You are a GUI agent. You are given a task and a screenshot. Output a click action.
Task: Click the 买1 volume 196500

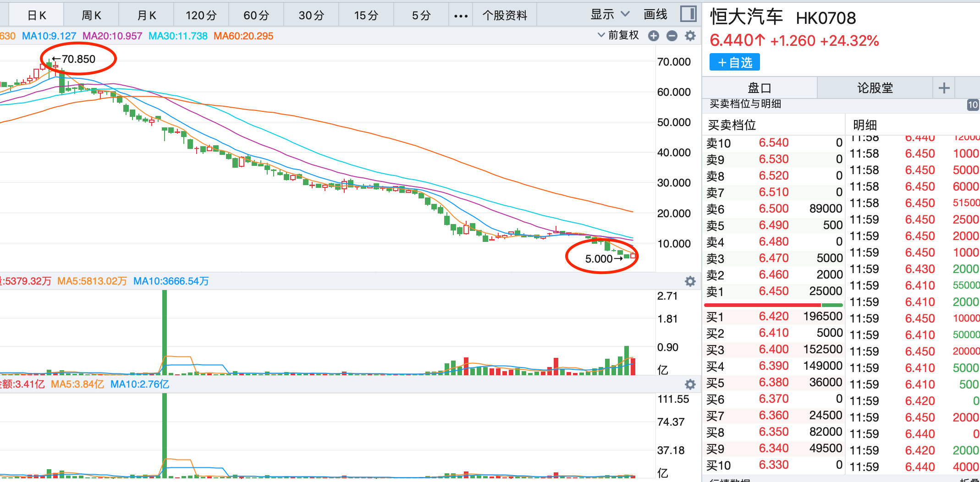[x=823, y=316]
